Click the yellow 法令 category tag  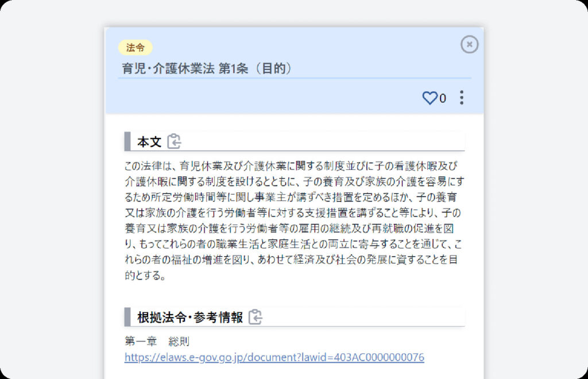point(135,48)
